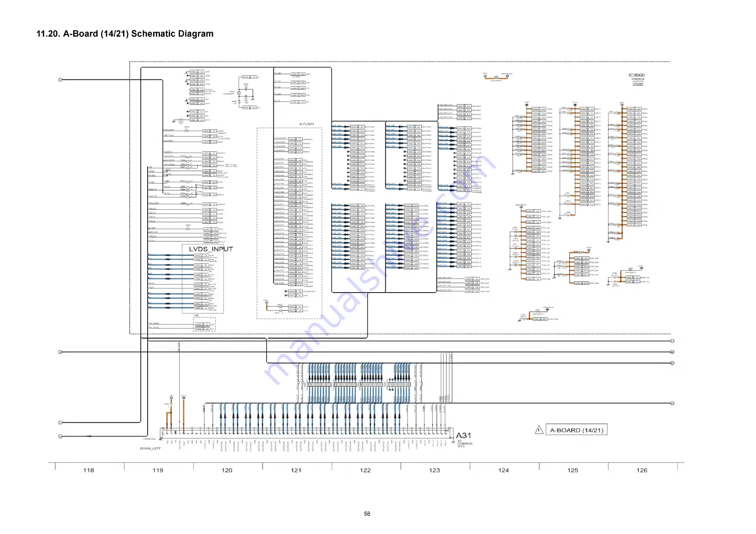756x534 pixels.
Task: Click the warning triangle beside A-BOARD box
Action: tap(539, 430)
